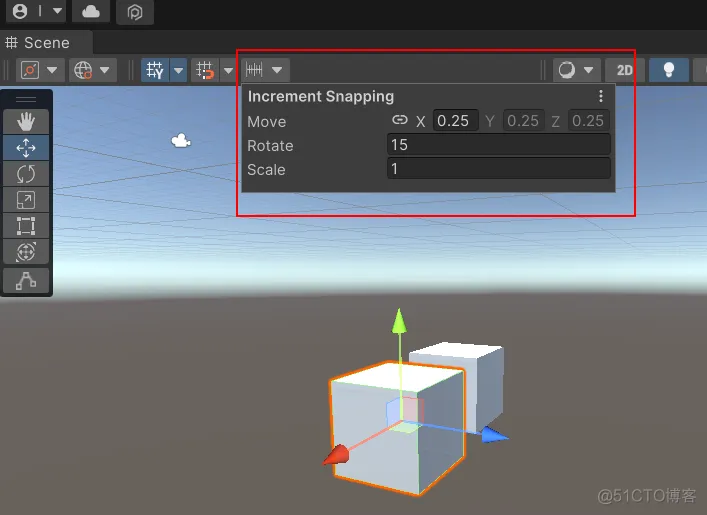The width and height of the screenshot is (707, 515).
Task: Click the Move label in snapping panel
Action: (266, 122)
